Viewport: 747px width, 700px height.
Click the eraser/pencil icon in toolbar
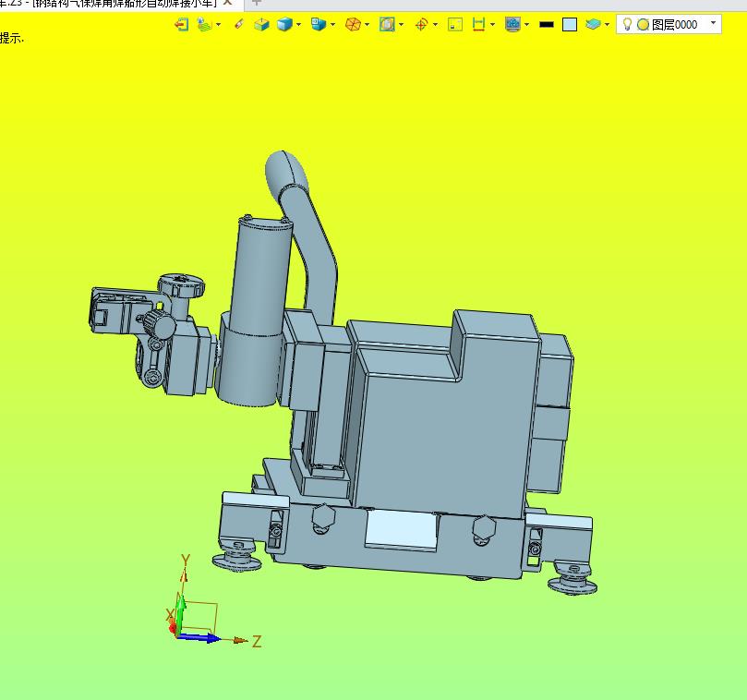tap(239, 24)
